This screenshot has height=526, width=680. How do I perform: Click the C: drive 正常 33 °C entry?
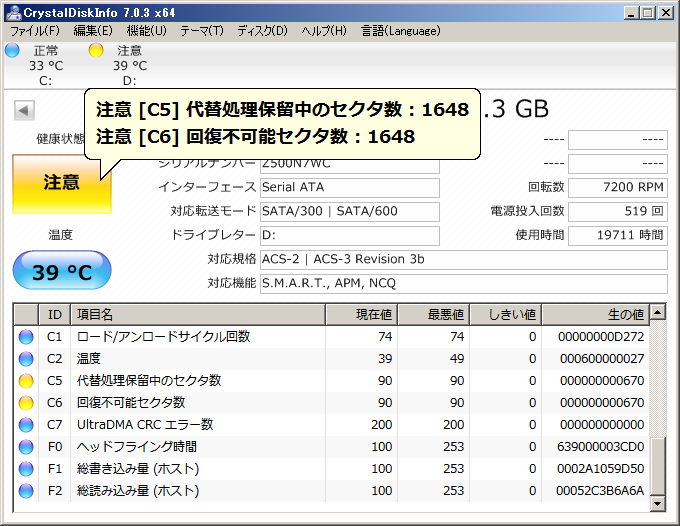(46, 65)
